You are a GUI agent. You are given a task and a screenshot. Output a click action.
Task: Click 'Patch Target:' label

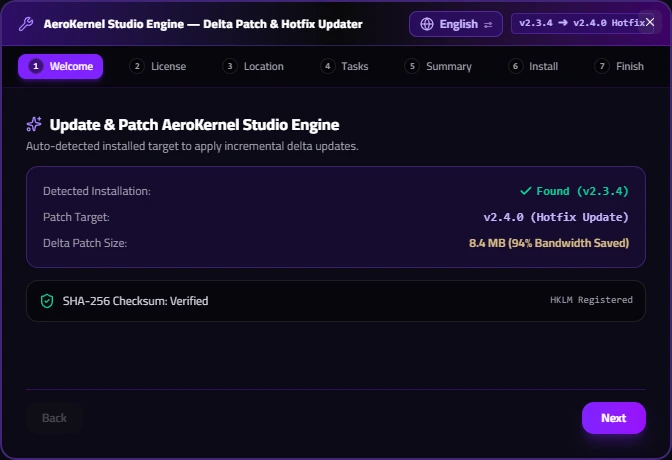76,217
